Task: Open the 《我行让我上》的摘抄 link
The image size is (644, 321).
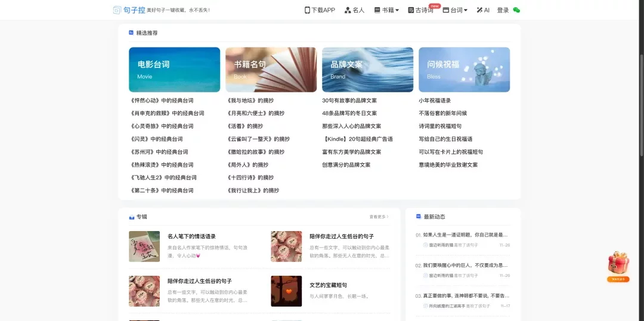Action: pyautogui.click(x=253, y=191)
